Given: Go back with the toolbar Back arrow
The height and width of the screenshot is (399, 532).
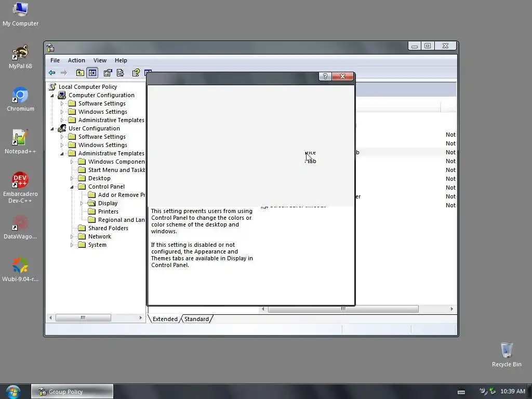Looking at the screenshot, I should coord(52,73).
